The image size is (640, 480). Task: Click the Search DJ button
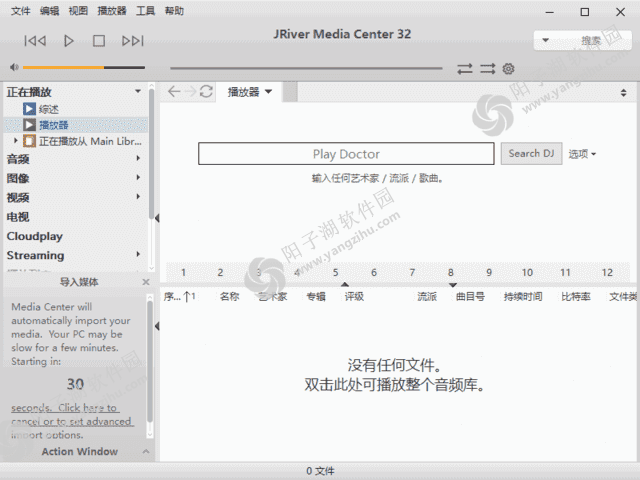click(531, 153)
